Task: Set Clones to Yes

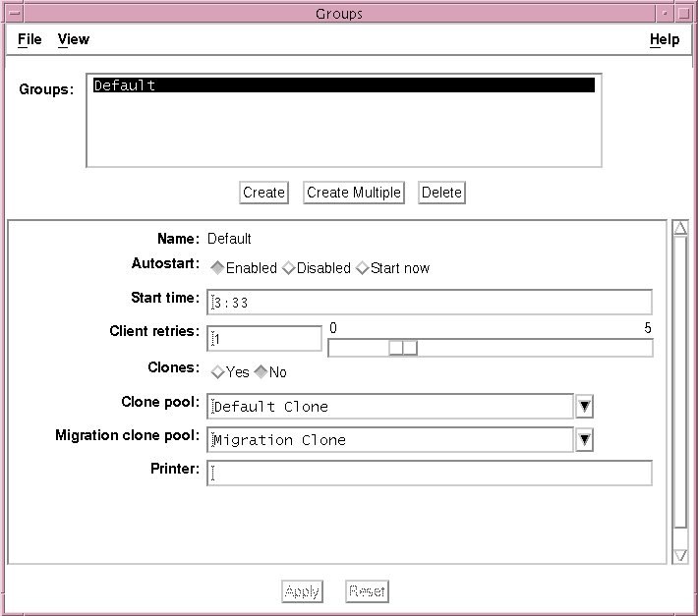Action: point(218,372)
